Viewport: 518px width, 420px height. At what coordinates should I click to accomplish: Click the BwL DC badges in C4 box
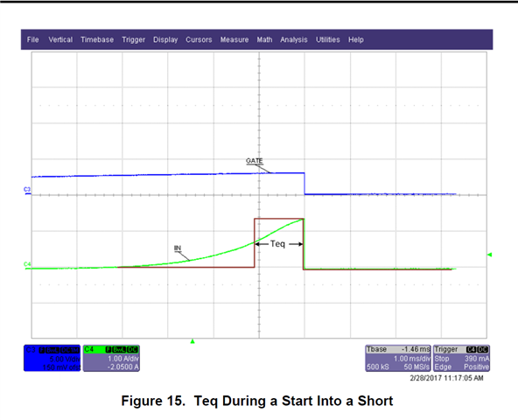125,350
